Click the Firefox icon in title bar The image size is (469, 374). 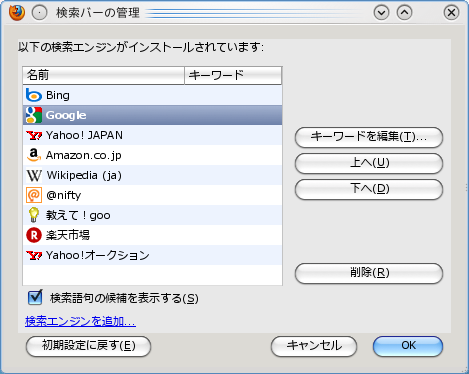(x=17, y=13)
